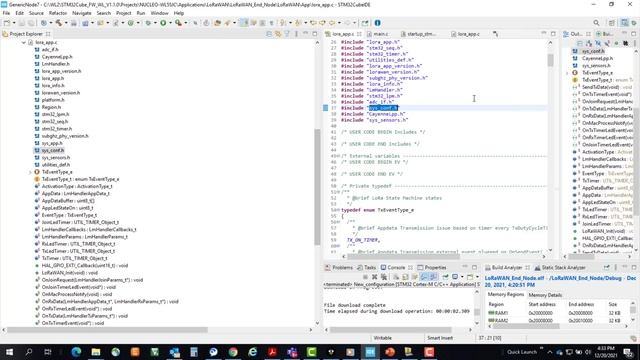This screenshot has height=360, width=640.
Task: Open the Build hammer dropdown arrow
Action: point(66,23)
